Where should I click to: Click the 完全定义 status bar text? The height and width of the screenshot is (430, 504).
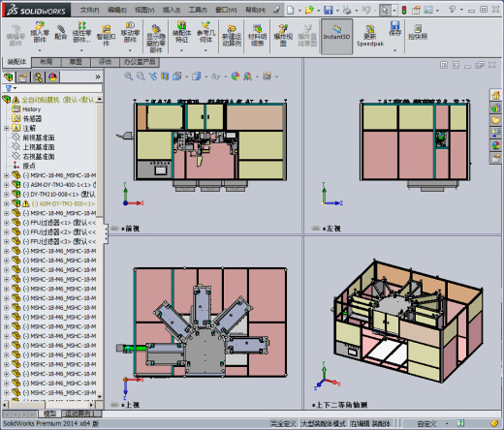(x=283, y=423)
